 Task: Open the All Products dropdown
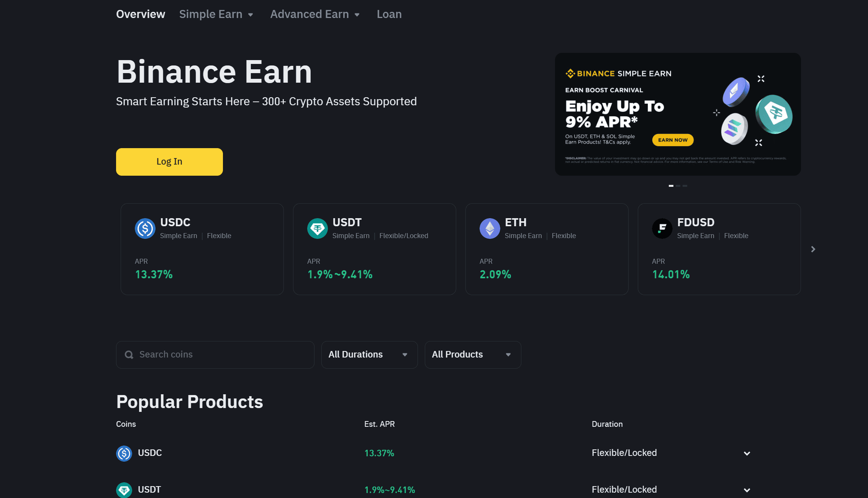(x=472, y=354)
